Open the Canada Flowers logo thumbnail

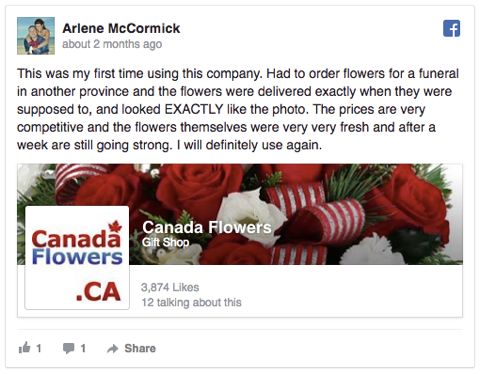77,258
